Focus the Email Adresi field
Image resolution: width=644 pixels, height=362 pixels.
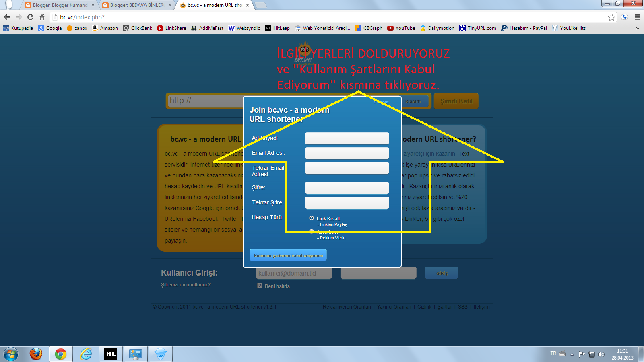click(347, 153)
